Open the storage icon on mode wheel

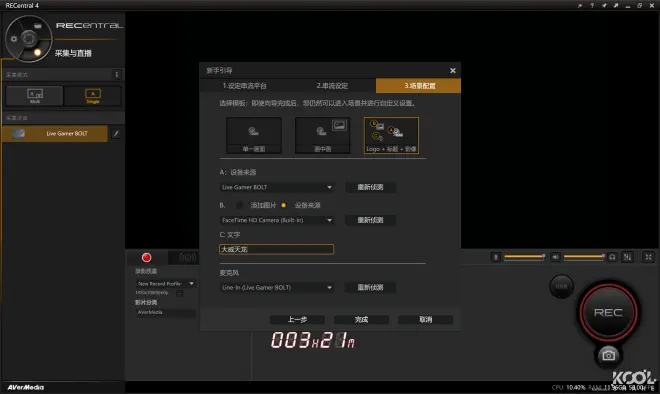(x=38, y=26)
